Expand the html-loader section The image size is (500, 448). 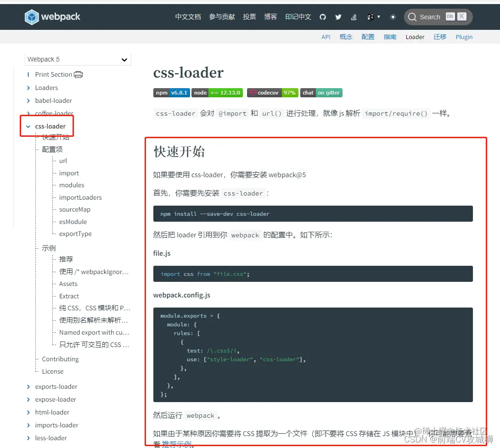28,412
